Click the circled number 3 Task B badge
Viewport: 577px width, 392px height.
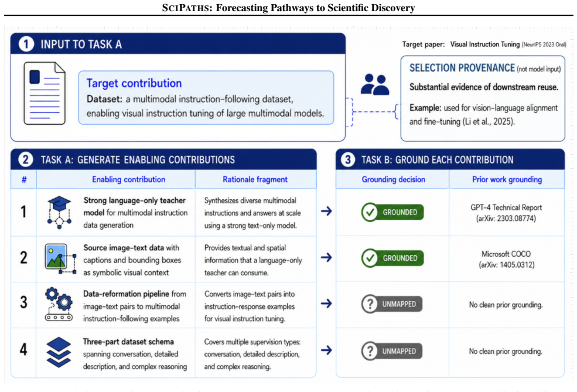point(347,160)
